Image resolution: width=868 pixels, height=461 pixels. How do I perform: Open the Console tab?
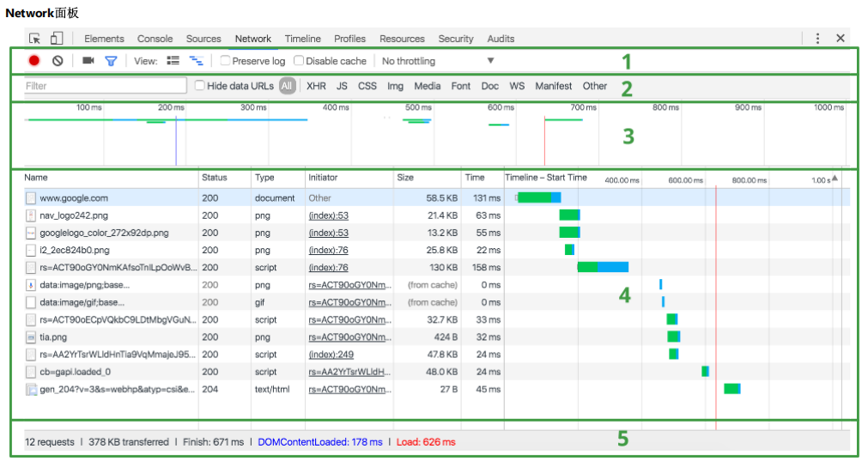155,39
